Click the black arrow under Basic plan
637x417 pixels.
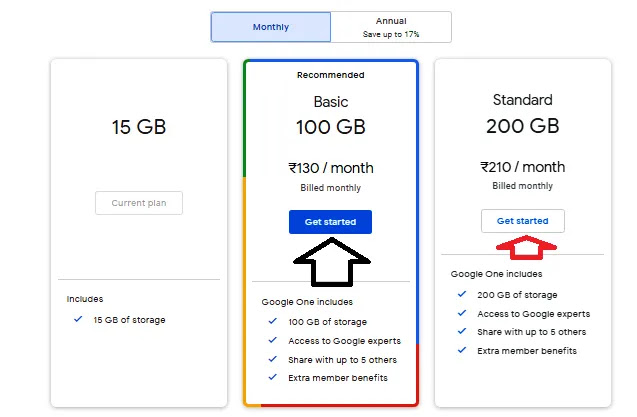click(x=332, y=262)
